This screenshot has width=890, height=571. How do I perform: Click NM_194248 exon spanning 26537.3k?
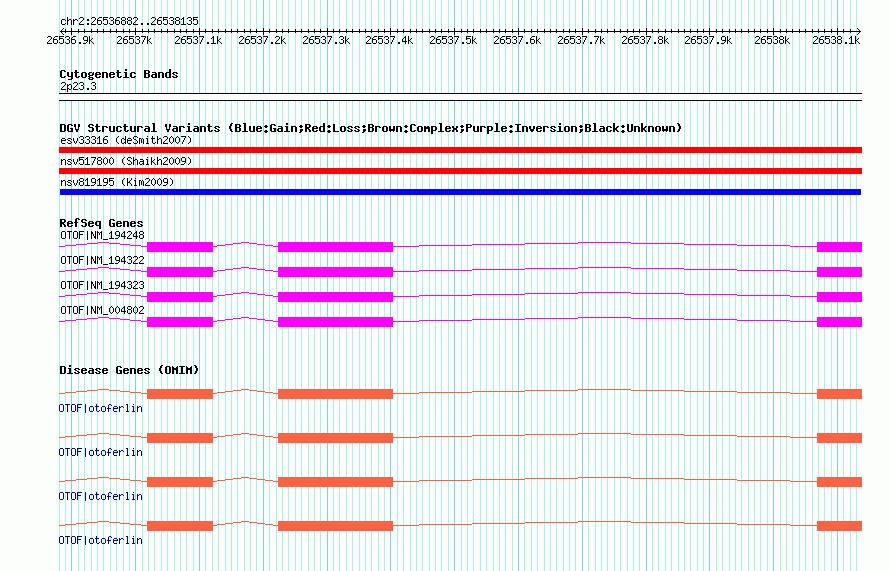[335, 247]
